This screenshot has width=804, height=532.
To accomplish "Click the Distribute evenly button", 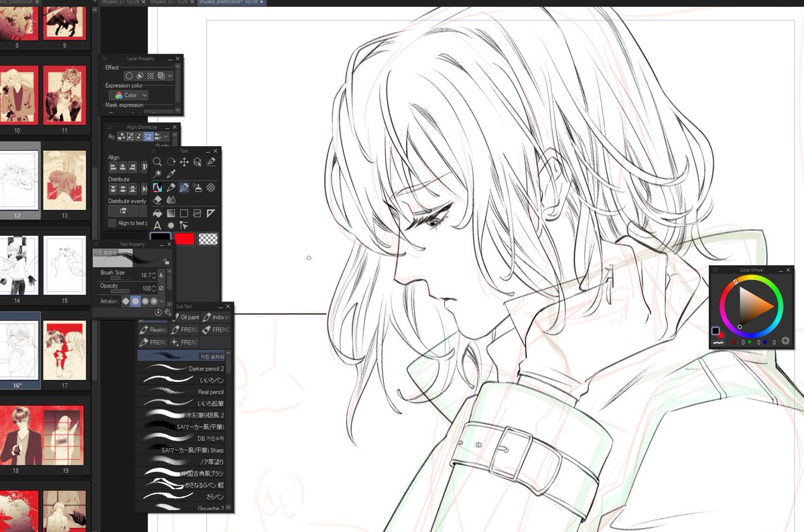I will [x=123, y=210].
